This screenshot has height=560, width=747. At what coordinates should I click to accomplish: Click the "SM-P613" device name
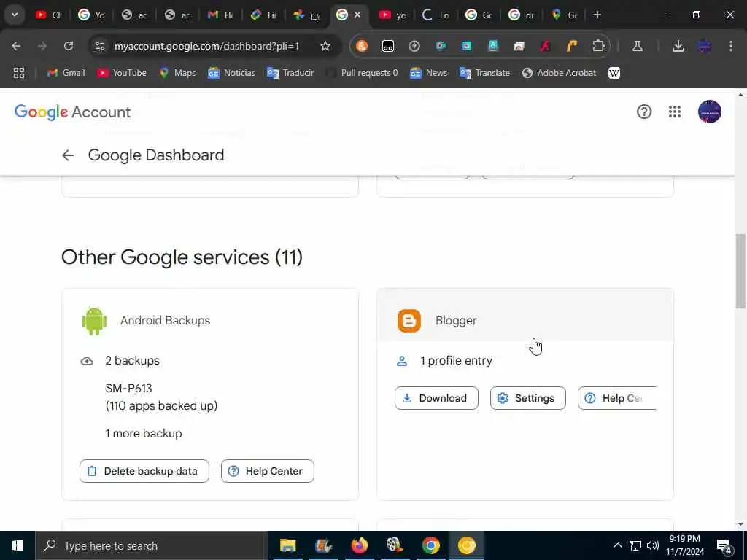[128, 388]
